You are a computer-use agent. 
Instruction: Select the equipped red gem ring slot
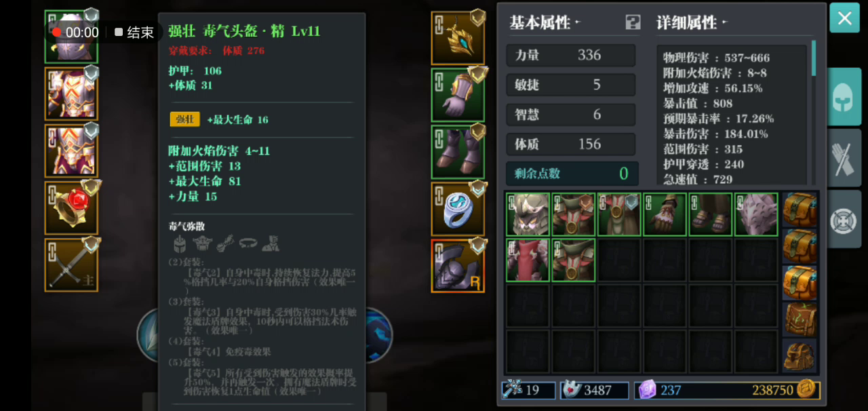(71, 208)
